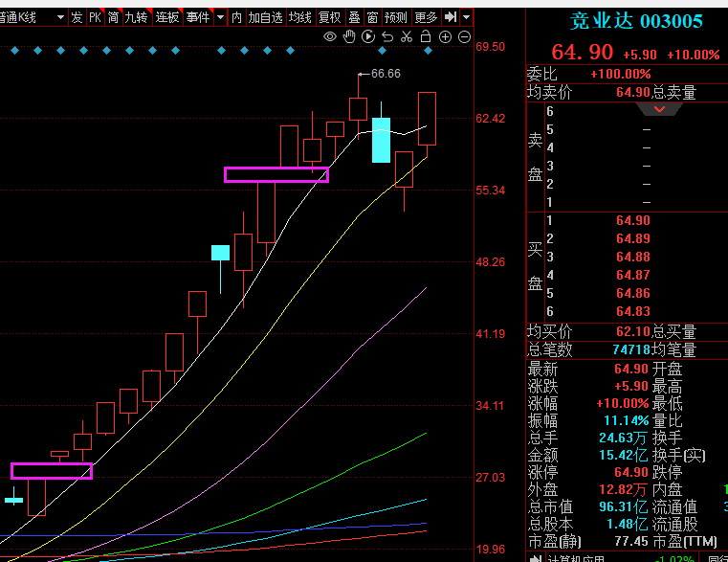Click 总笔数 value 74718
Viewport: 728px width, 562px height.
pyautogui.click(x=631, y=349)
